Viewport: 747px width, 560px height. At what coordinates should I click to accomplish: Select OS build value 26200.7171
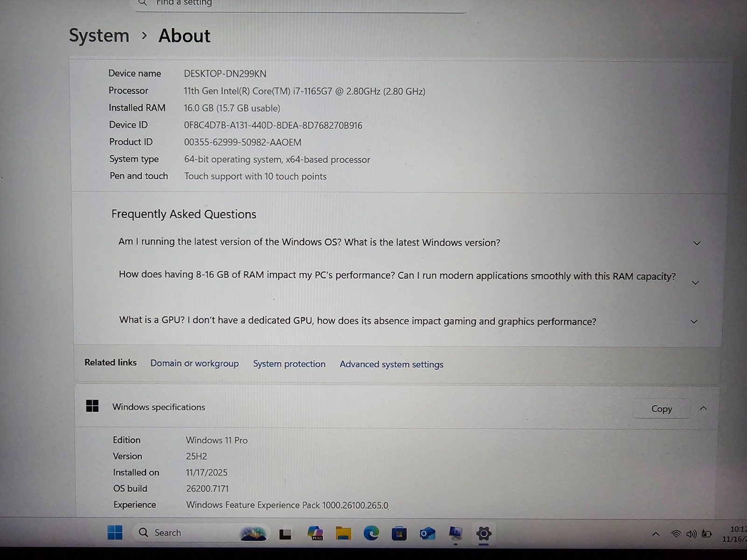(207, 489)
